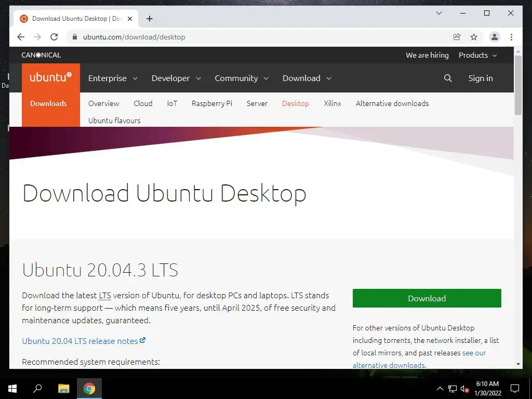Image resolution: width=532 pixels, height=399 pixels.
Task: Open a new tab with plus button
Action: tap(150, 19)
